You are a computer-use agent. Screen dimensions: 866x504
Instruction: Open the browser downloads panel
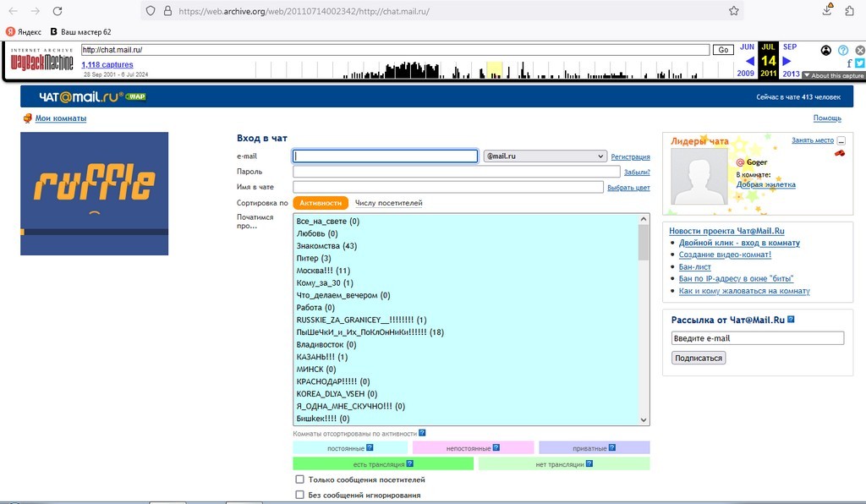click(x=827, y=9)
